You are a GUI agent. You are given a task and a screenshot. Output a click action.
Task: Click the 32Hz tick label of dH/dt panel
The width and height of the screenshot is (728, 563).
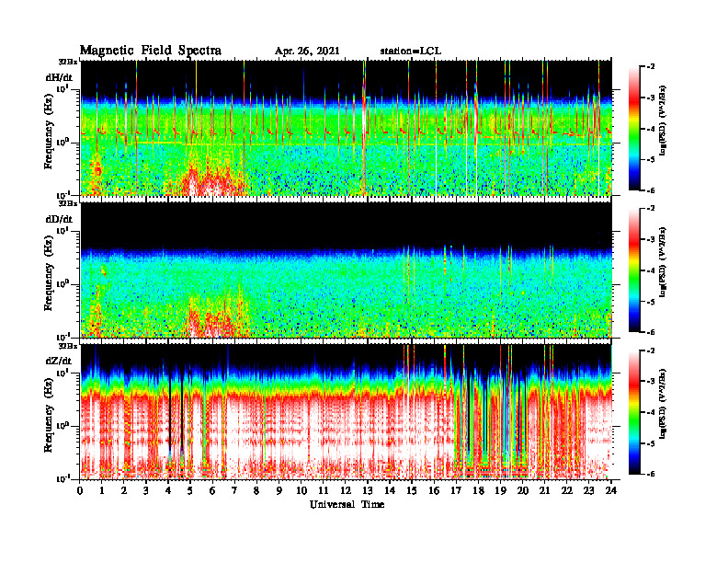pos(67,62)
